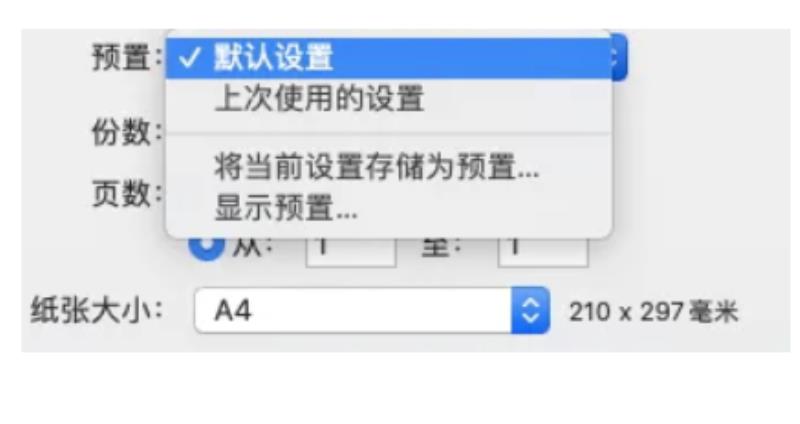
Task: Click the 210 x 297 毫米 dimensions text
Action: coord(654,311)
